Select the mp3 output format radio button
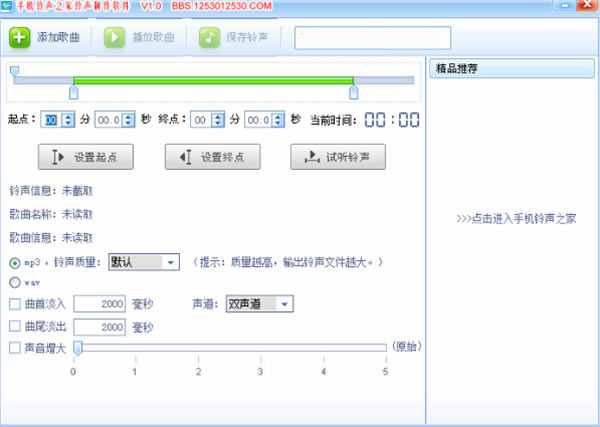 14,263
